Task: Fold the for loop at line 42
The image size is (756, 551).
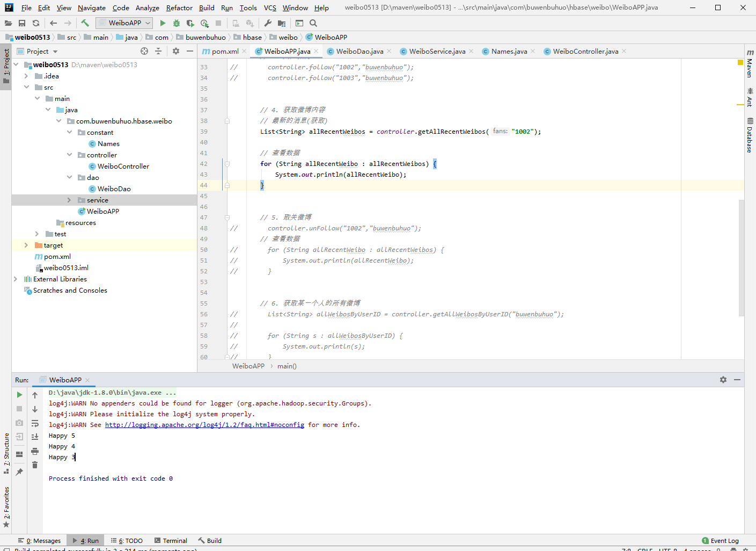Action: coord(227,164)
